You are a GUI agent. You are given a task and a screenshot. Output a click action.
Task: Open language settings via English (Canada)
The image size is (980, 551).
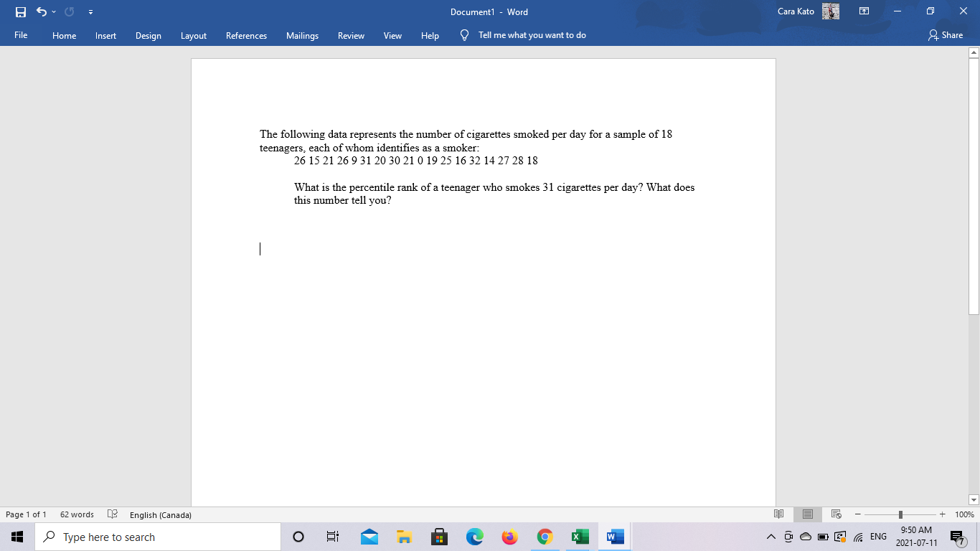(x=159, y=514)
